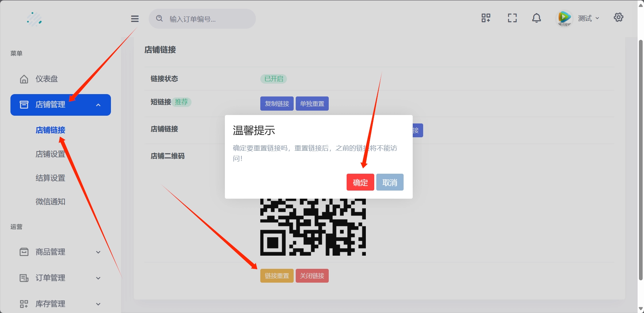Open the apps grid shortcut icon
Viewport: 644px width, 313px height.
(486, 18)
